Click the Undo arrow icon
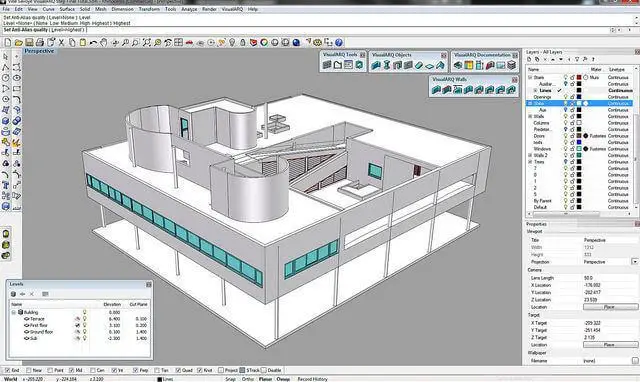The height and width of the screenshot is (382, 640). coord(93,42)
